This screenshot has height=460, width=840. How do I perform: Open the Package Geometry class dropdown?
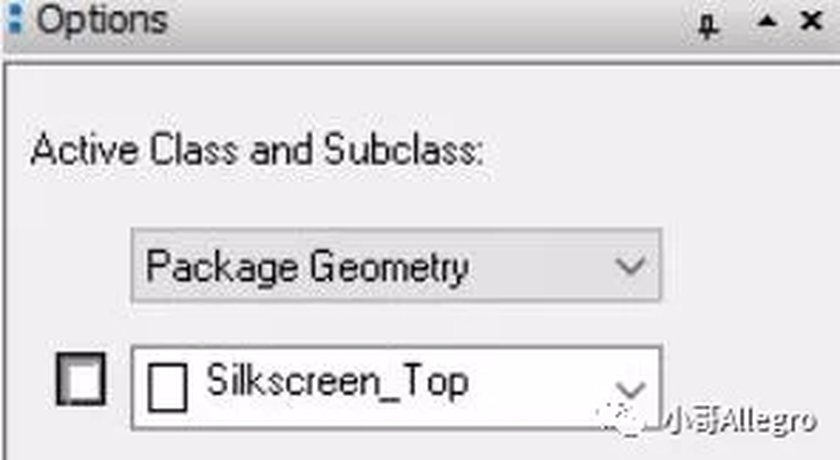[396, 265]
